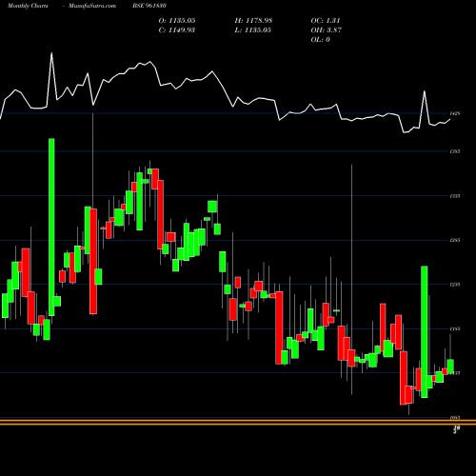Click the 1285 price axis label
This screenshot has width=476, height=476.
pyautogui.click(x=455, y=241)
